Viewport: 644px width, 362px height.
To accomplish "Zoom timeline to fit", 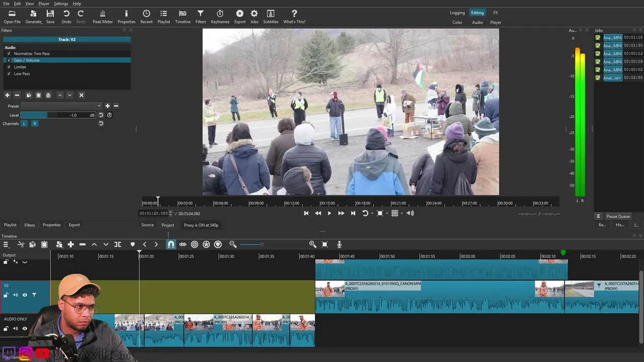I will [x=325, y=244].
